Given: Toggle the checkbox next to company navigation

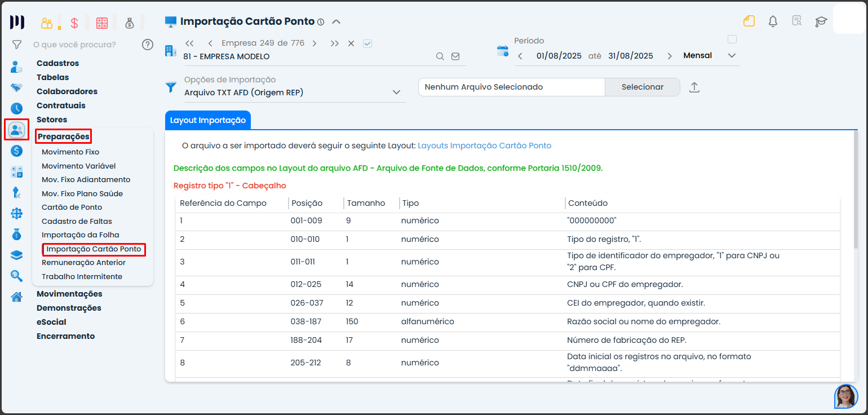Looking at the screenshot, I should click(367, 43).
